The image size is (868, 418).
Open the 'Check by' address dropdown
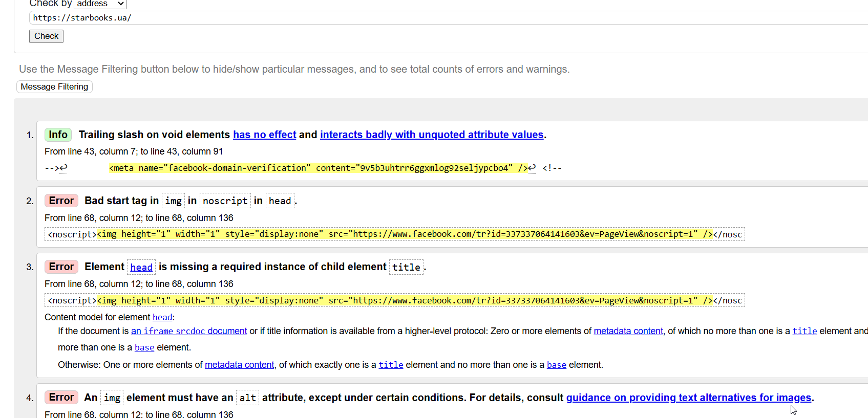click(100, 4)
